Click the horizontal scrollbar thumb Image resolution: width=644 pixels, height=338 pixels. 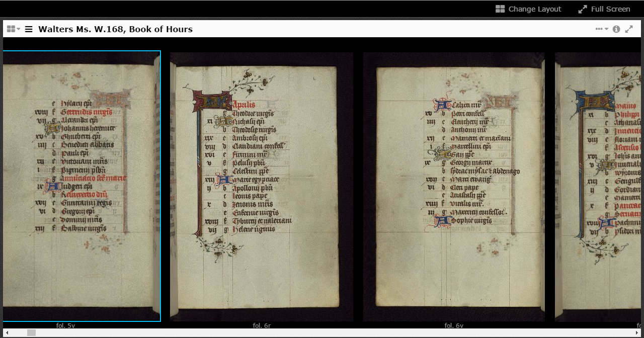(31, 333)
